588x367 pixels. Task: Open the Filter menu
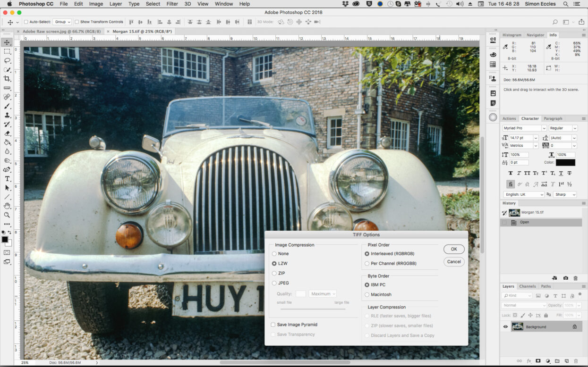172,4
